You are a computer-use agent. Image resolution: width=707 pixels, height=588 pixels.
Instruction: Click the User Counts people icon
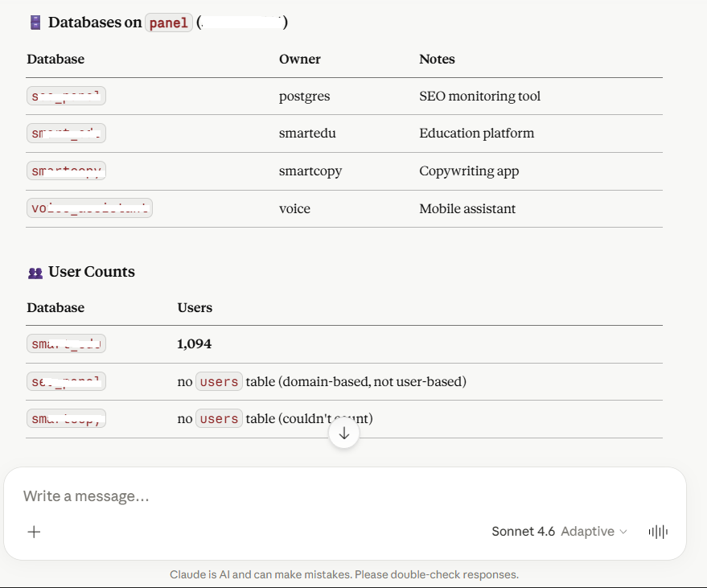(x=35, y=273)
